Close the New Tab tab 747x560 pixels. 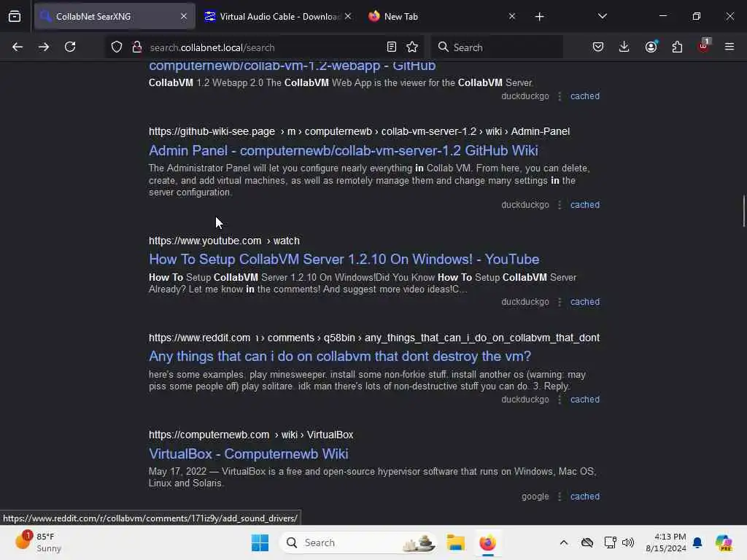tap(512, 16)
